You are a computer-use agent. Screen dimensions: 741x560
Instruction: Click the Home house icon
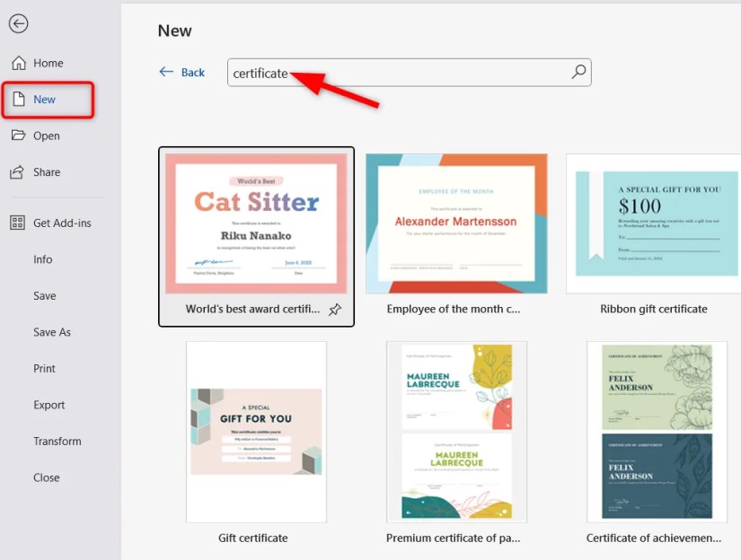(19, 63)
